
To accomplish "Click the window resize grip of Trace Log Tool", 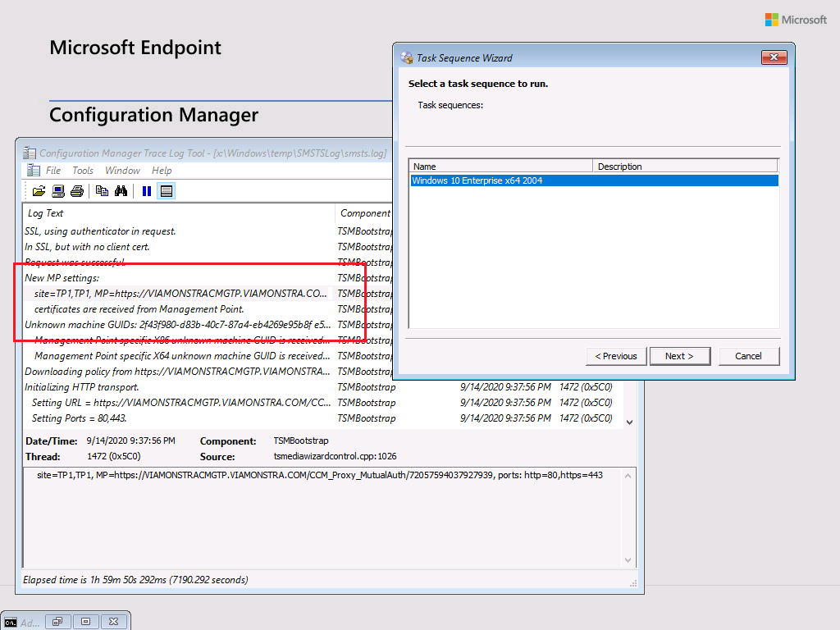I will 634,583.
